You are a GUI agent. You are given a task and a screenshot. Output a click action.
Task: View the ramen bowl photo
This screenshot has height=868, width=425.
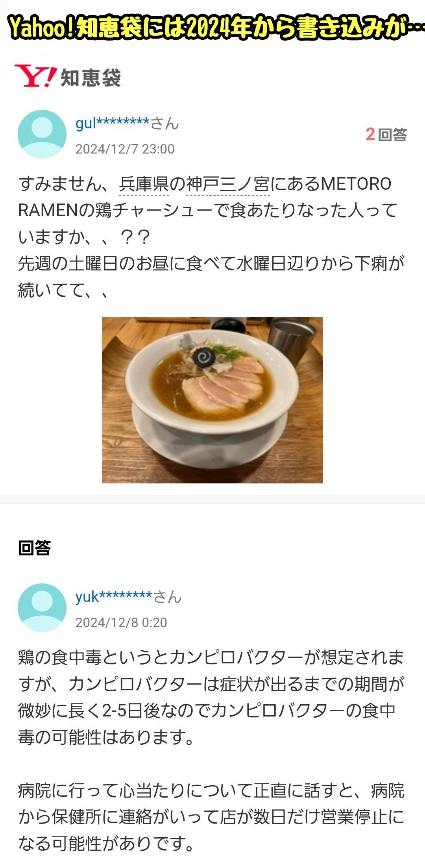[x=213, y=400]
